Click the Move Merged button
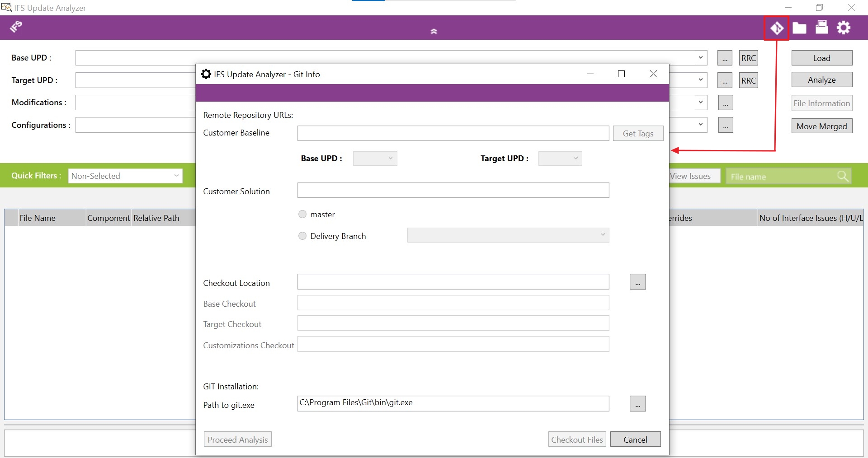The height and width of the screenshot is (458, 868). click(821, 126)
